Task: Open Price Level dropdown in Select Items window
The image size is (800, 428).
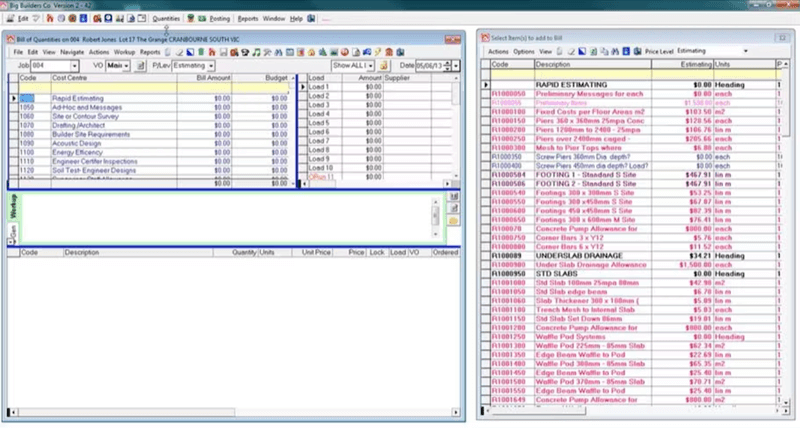Action: coord(745,51)
